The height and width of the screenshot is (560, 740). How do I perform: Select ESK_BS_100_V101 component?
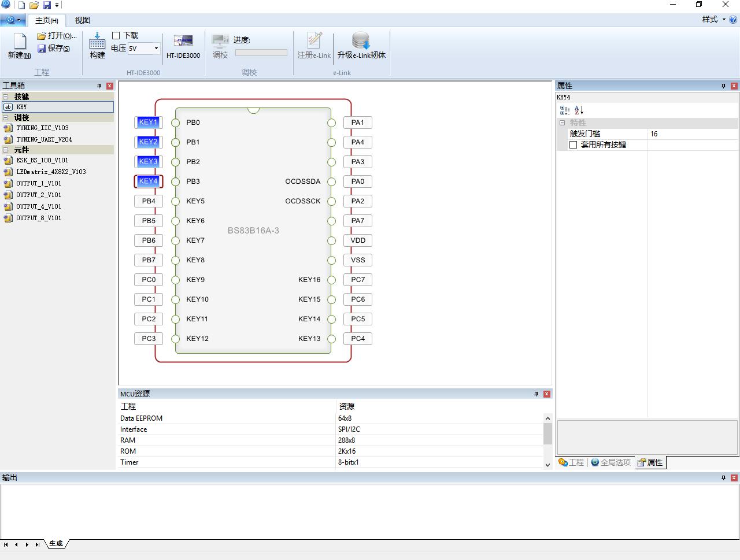(42, 160)
